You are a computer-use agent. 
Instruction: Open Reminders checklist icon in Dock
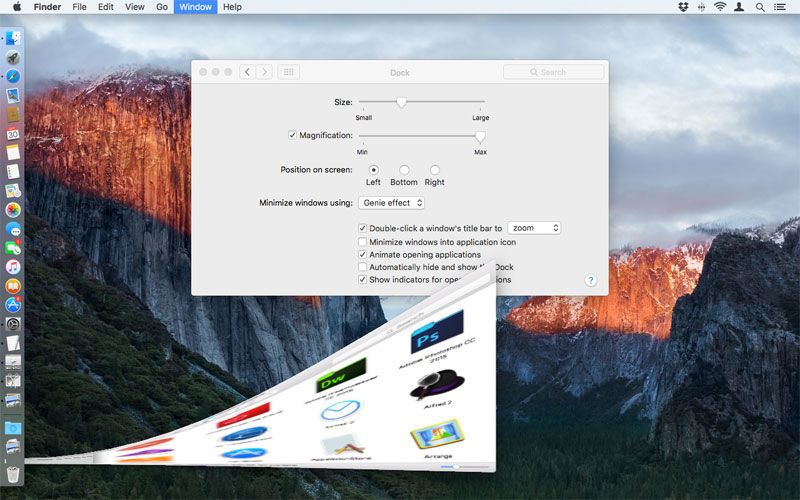click(13, 171)
